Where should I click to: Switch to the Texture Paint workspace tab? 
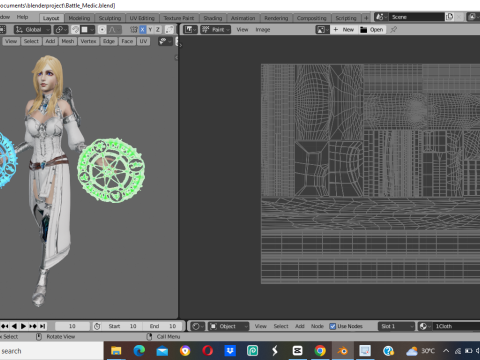pyautogui.click(x=179, y=18)
